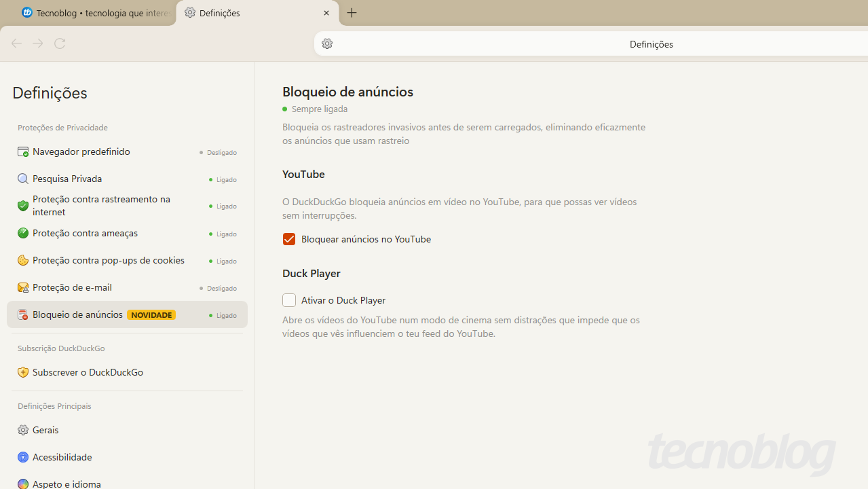Click the Proteção de e-mail envelope icon
The height and width of the screenshot is (489, 868).
click(23, 288)
